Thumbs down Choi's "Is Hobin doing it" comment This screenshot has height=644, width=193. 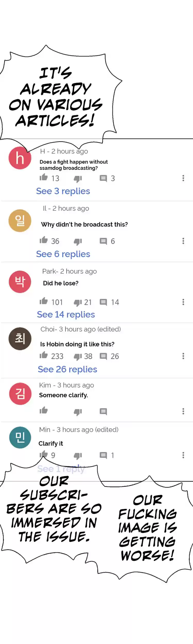[x=78, y=356]
